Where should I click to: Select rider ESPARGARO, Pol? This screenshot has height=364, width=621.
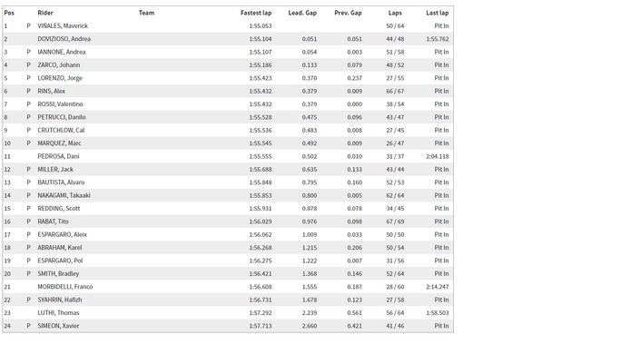[x=60, y=261]
